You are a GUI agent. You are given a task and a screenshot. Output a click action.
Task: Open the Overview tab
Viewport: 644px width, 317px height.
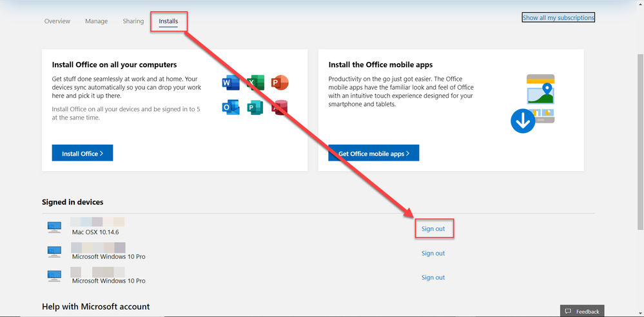(x=57, y=21)
